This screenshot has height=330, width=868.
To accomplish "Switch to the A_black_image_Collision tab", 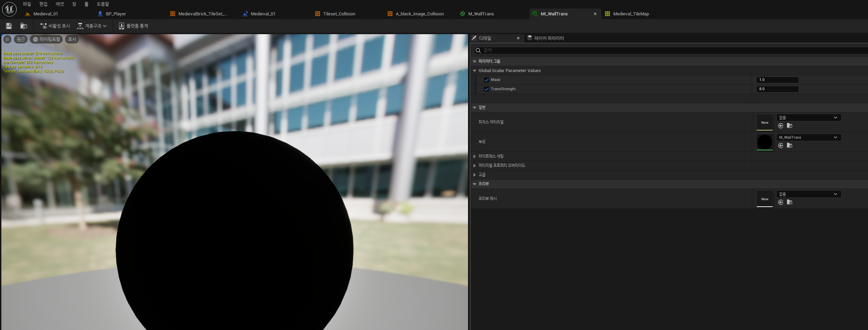I will pyautogui.click(x=420, y=14).
